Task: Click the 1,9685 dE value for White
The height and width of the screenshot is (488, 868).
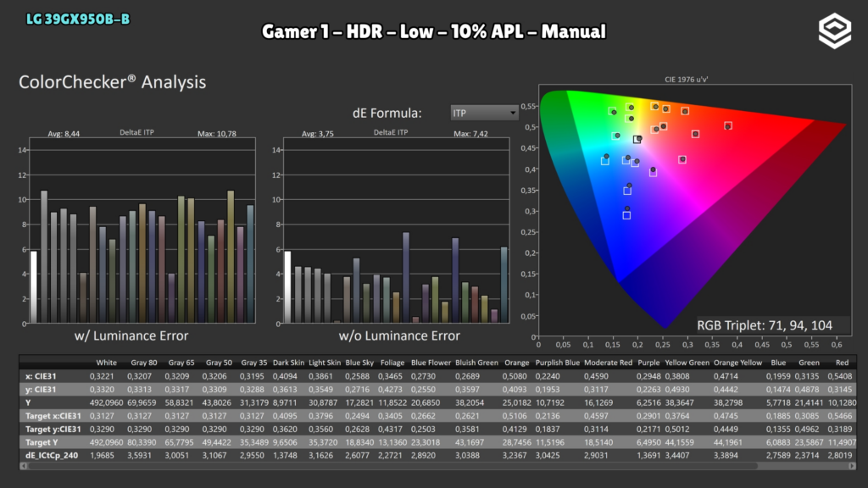Action: click(103, 455)
